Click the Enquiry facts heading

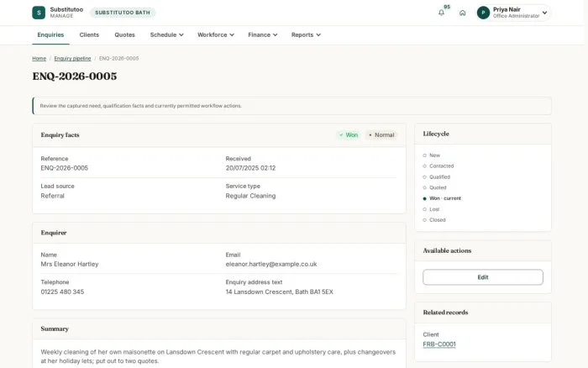(60, 135)
